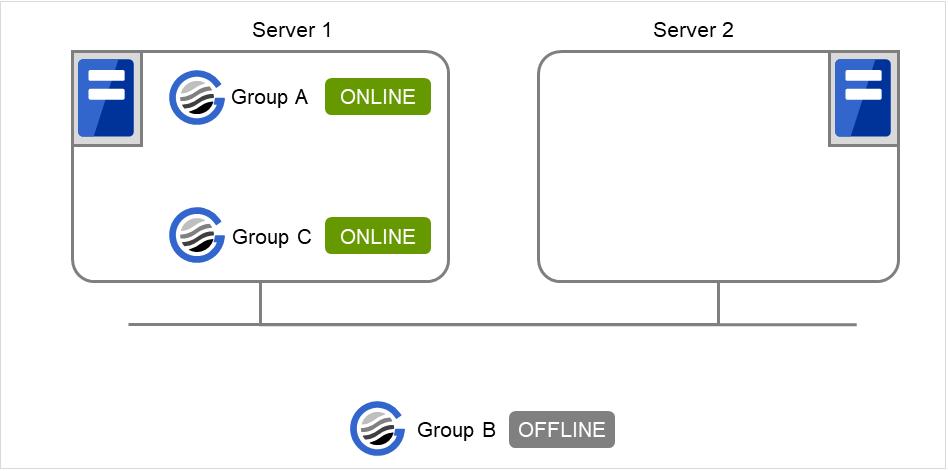Click the vertical connector below Server 1
948x471 pixels.
260,303
